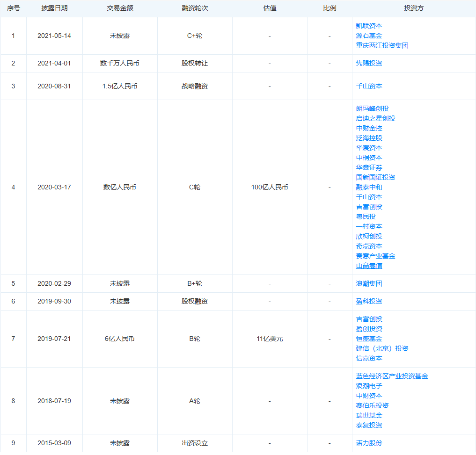Open the 凯联资本 investor link
This screenshot has width=476, height=455.
tap(369, 26)
